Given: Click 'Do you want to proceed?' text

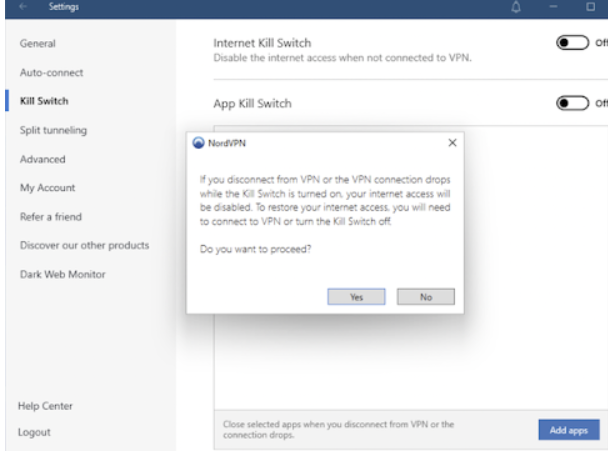Looking at the screenshot, I should (x=256, y=249).
